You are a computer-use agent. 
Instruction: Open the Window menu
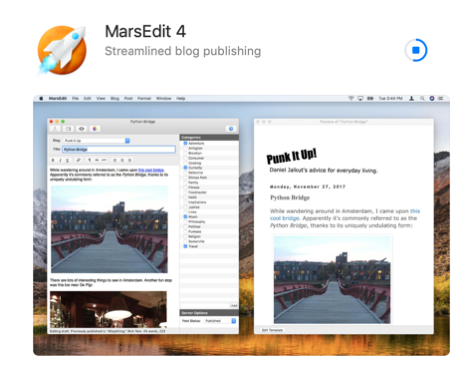[164, 98]
